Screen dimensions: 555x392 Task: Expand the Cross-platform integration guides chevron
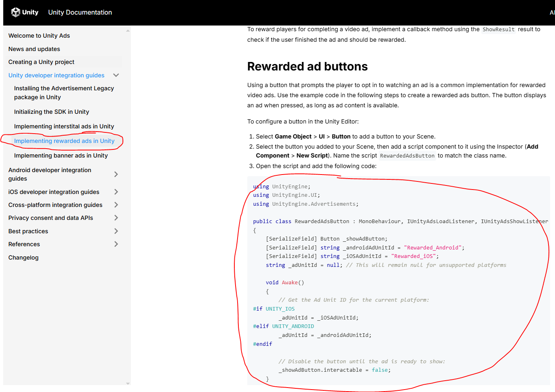[x=116, y=205]
